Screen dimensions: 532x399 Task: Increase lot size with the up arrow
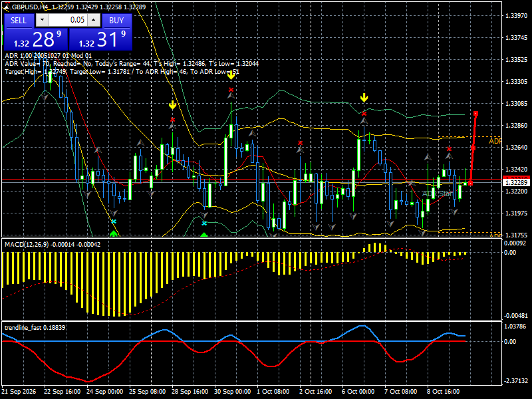94,20
